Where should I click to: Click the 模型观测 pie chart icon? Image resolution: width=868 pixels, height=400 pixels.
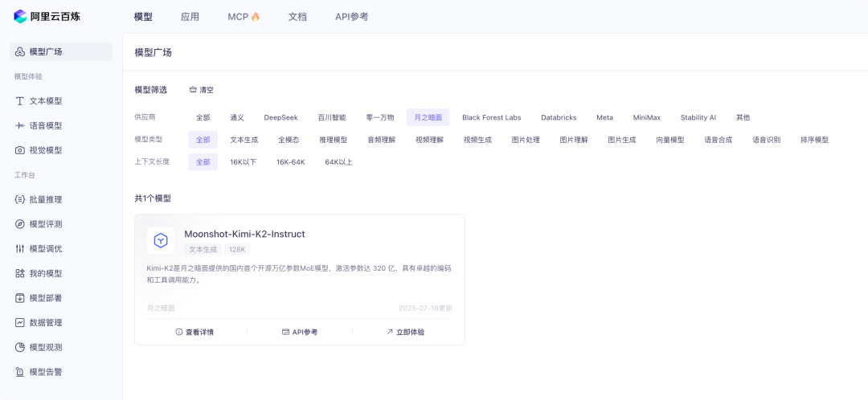point(20,348)
